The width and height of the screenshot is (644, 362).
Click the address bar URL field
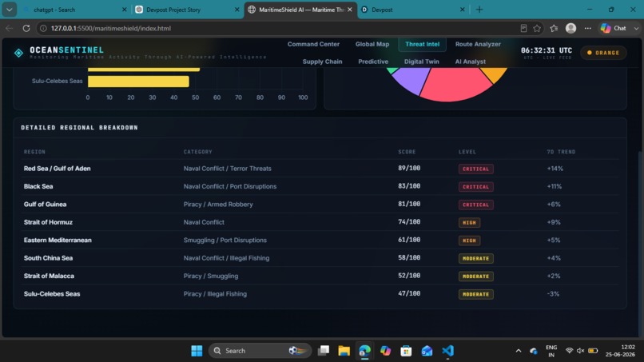point(280,28)
